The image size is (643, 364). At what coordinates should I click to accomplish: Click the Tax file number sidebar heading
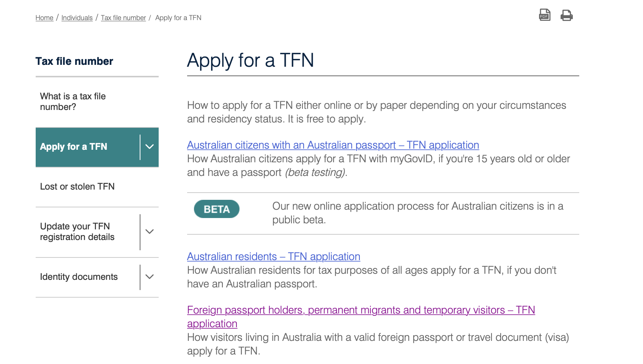click(74, 61)
